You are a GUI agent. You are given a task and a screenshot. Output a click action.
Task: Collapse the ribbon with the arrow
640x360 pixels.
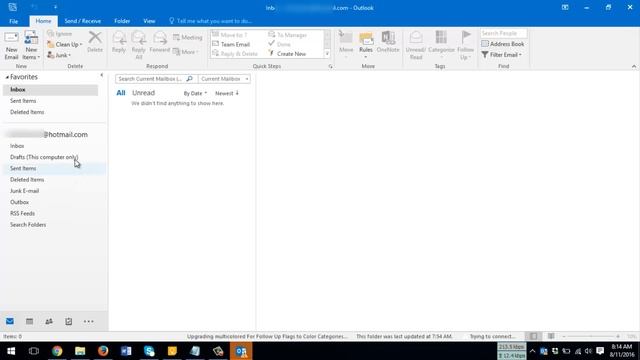pyautogui.click(x=634, y=66)
